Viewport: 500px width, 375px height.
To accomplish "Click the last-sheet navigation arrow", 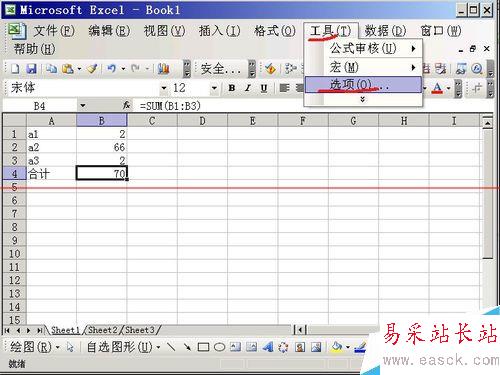I will (x=39, y=330).
